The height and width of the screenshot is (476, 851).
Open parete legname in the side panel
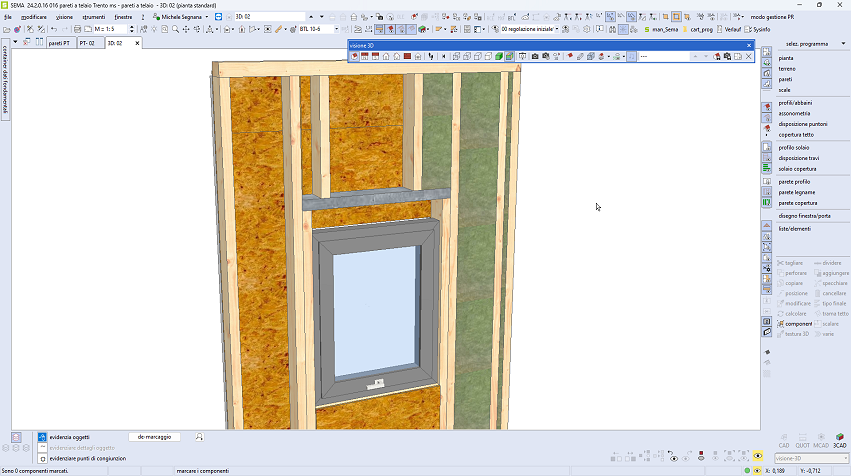[797, 192]
